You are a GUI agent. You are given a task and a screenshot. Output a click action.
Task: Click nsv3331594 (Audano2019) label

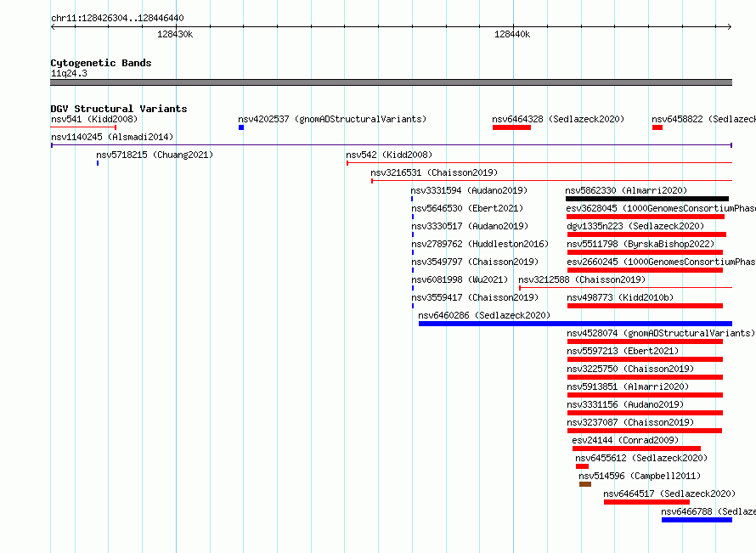469,190
